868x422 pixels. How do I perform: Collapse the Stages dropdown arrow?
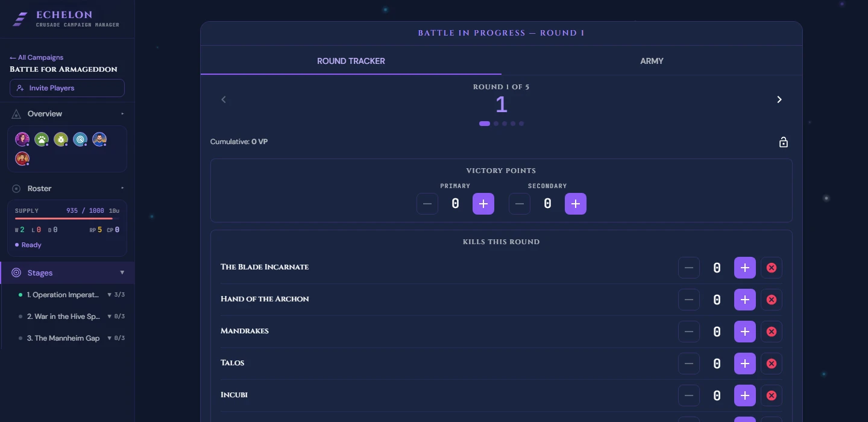tap(122, 272)
